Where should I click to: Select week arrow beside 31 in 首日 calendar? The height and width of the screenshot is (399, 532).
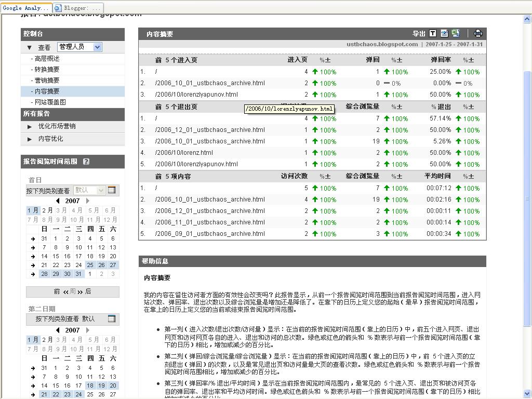[x=33, y=239]
